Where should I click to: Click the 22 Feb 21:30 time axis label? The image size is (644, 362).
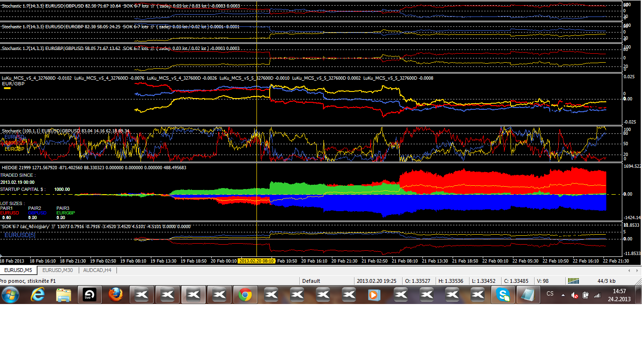click(x=616, y=261)
